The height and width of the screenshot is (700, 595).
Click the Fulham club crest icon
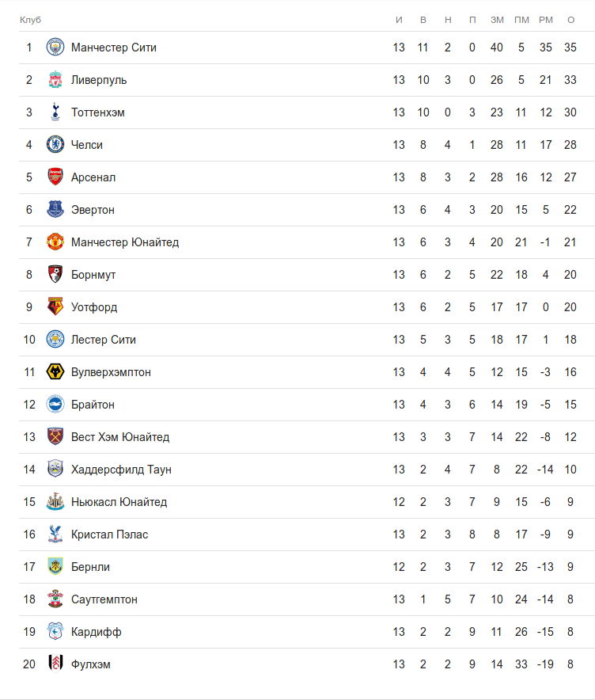click(55, 664)
